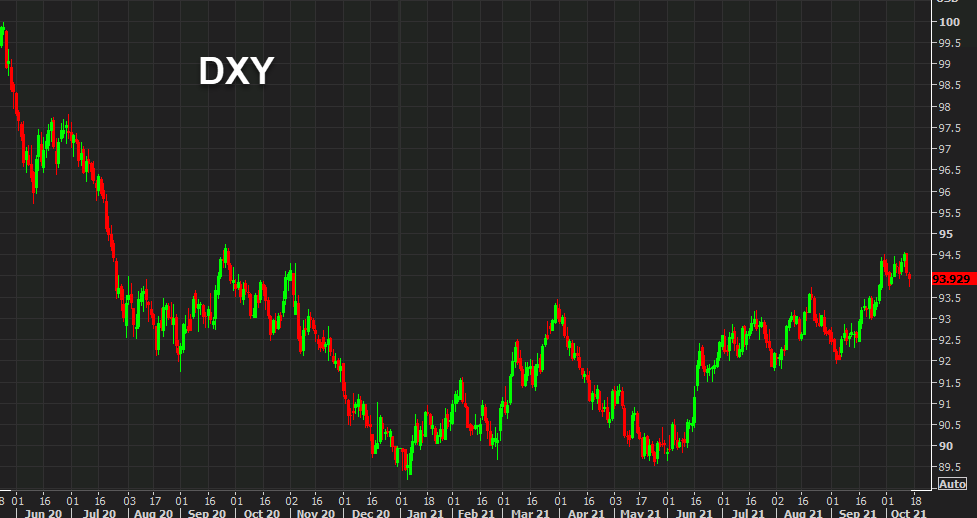The height and width of the screenshot is (518, 977).
Task: Select the 93.929 current price tag
Action: tap(952, 279)
